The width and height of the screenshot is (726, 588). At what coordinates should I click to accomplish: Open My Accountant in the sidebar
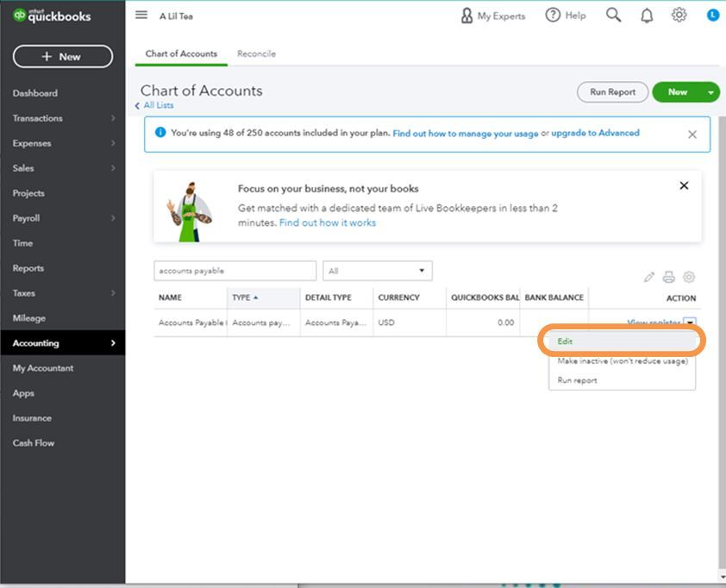point(43,368)
